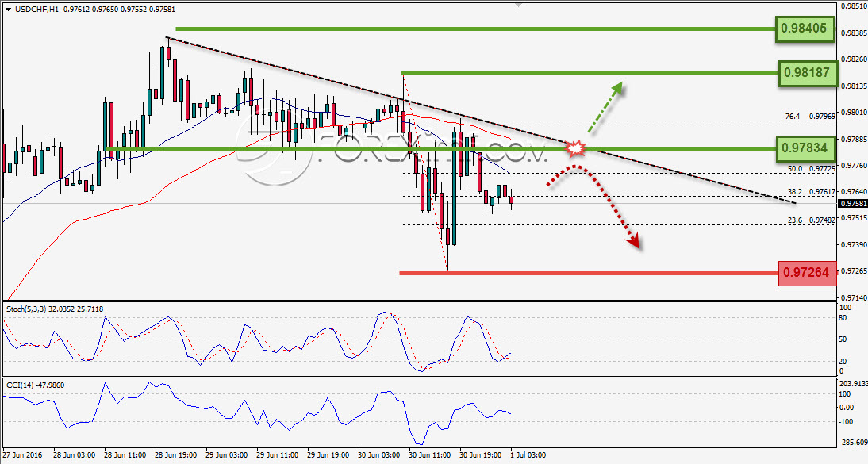Click the 30 Jun 03:00 time axis label
868x464 pixels.
(379, 455)
